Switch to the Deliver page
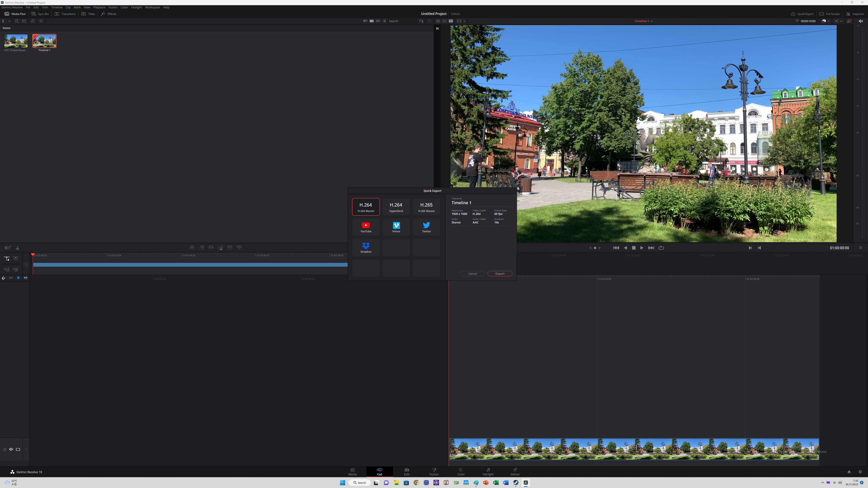The width and height of the screenshot is (868, 488). tap(515, 472)
